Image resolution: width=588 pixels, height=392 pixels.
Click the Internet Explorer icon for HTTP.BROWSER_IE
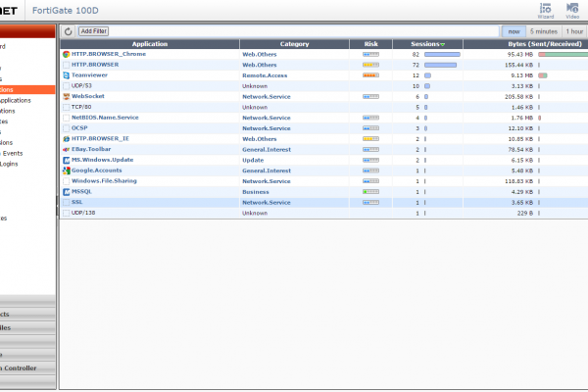67,139
